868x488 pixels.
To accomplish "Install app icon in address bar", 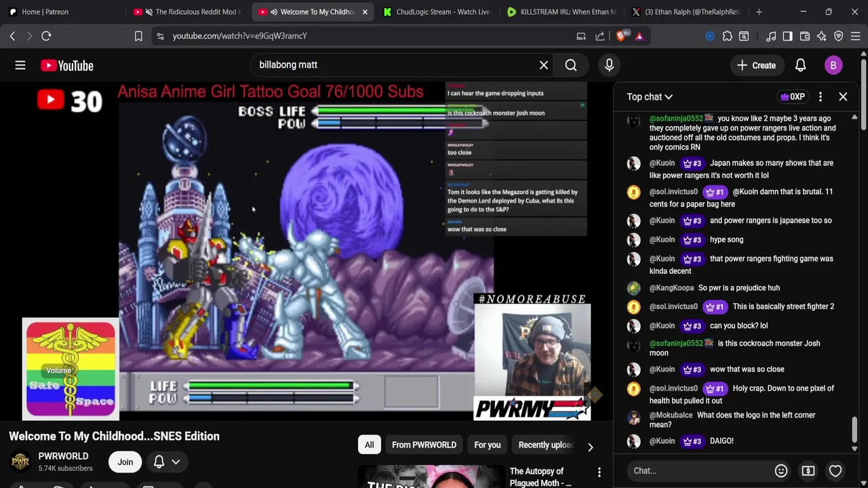I will click(581, 36).
